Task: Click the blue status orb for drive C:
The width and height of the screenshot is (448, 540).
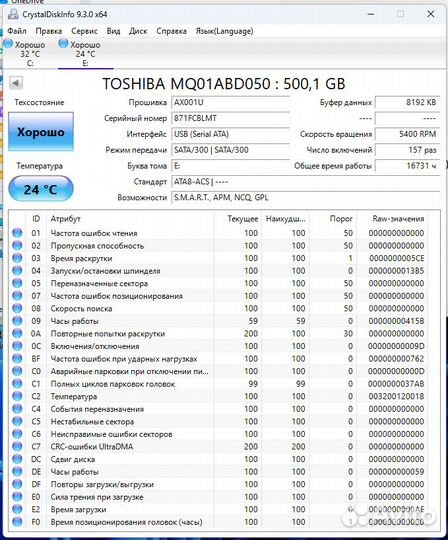Action: pyautogui.click(x=8, y=44)
